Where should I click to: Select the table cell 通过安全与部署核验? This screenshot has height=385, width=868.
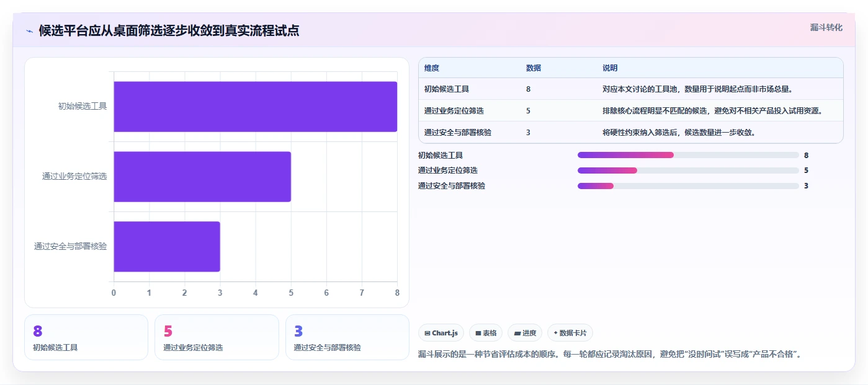[x=458, y=133]
